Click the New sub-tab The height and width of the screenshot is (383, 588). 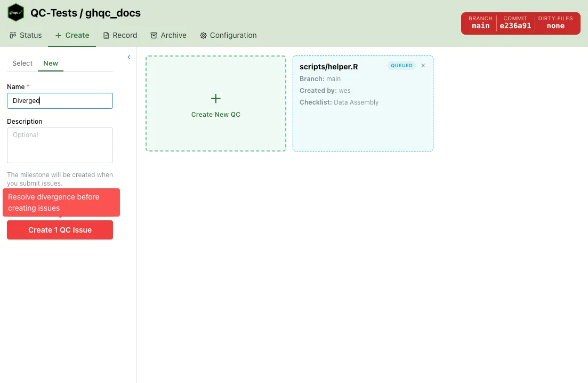pos(51,63)
